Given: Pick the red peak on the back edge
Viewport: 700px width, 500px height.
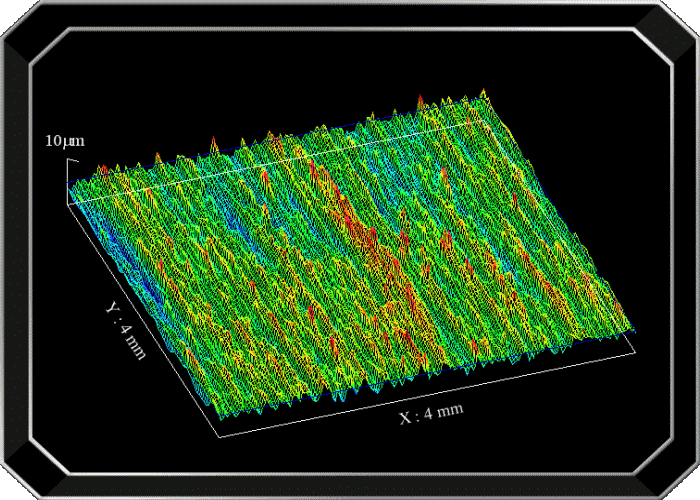Looking at the screenshot, I should pyautogui.click(x=420, y=99).
